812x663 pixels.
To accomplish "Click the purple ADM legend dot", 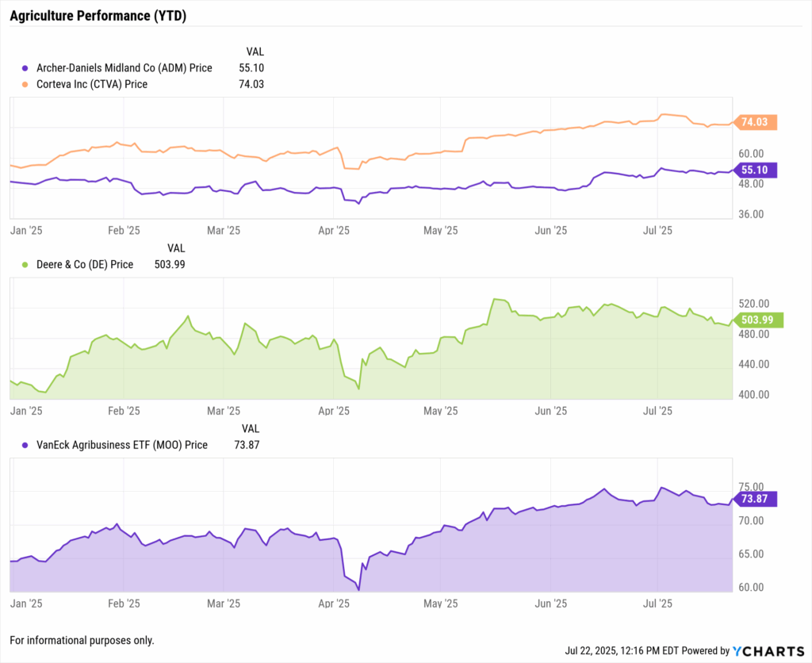I will tap(25, 68).
